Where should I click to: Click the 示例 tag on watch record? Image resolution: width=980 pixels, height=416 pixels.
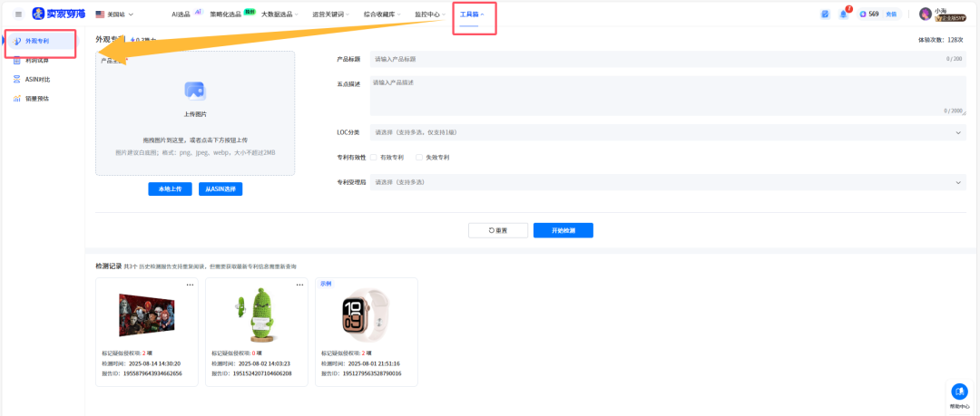click(x=326, y=283)
